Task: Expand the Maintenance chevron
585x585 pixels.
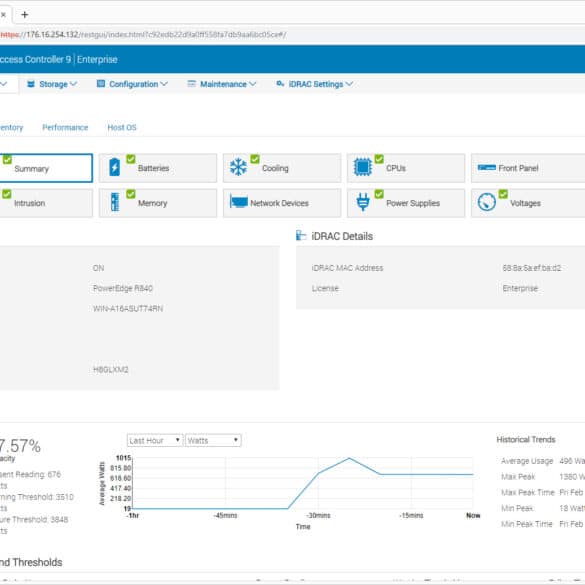Action: click(253, 84)
